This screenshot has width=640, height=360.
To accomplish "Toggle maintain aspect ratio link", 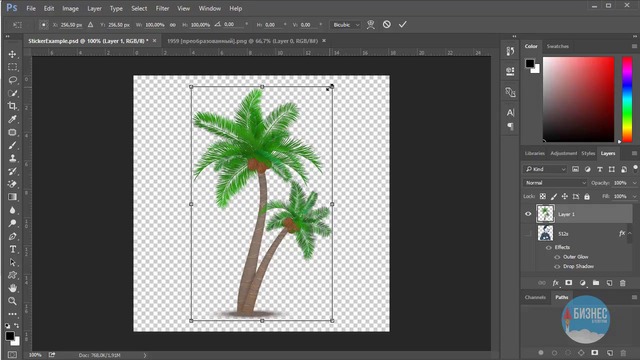I will click(173, 25).
